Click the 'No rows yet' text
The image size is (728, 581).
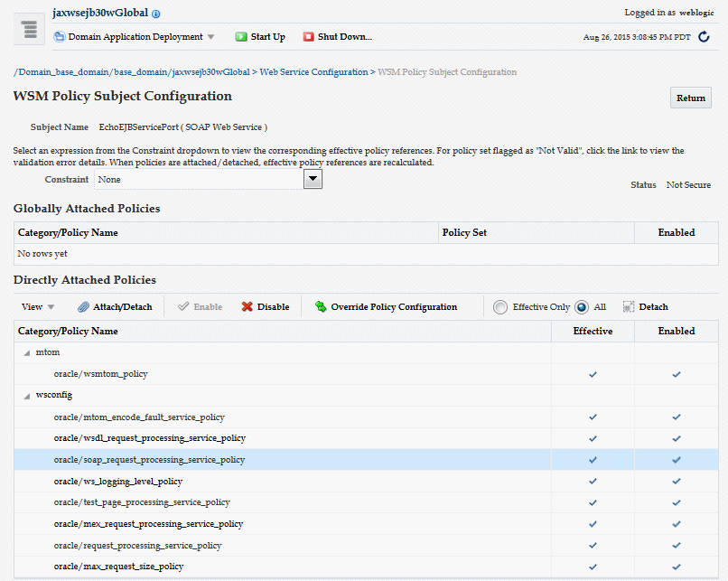42,254
